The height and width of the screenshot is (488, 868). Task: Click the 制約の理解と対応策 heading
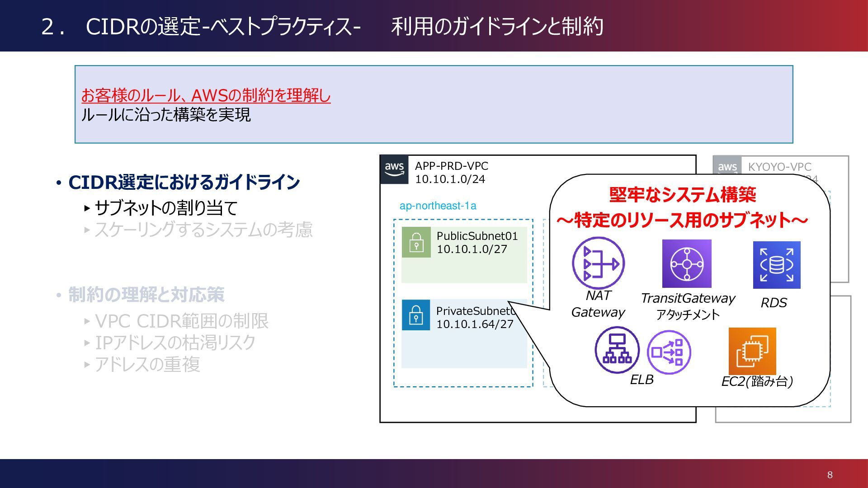click(146, 295)
